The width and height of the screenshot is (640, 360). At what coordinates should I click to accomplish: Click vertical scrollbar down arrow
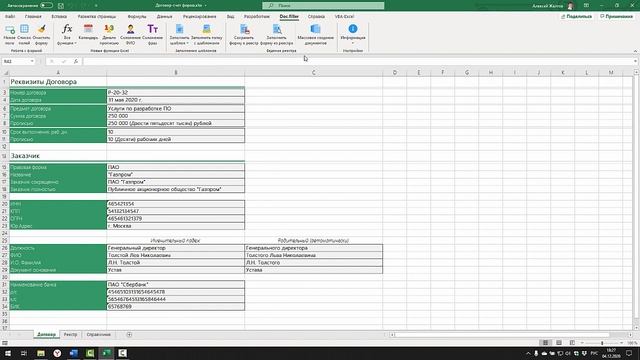[636, 328]
